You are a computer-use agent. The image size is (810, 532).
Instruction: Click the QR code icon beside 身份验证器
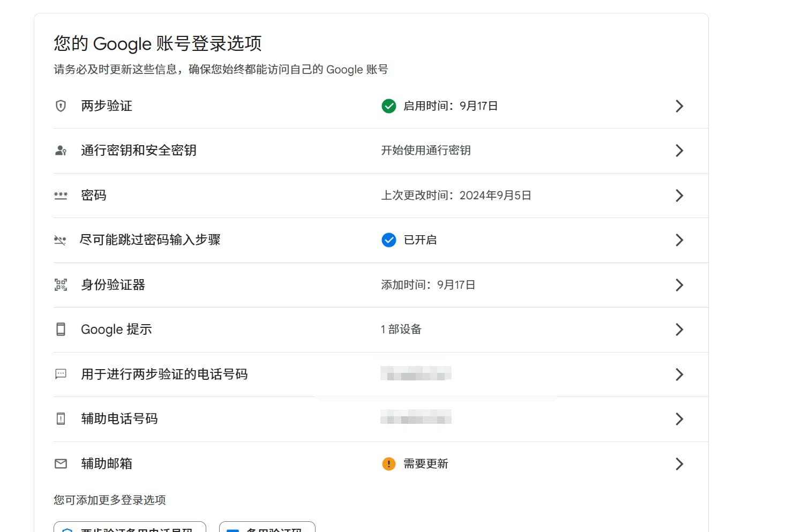pos(61,285)
